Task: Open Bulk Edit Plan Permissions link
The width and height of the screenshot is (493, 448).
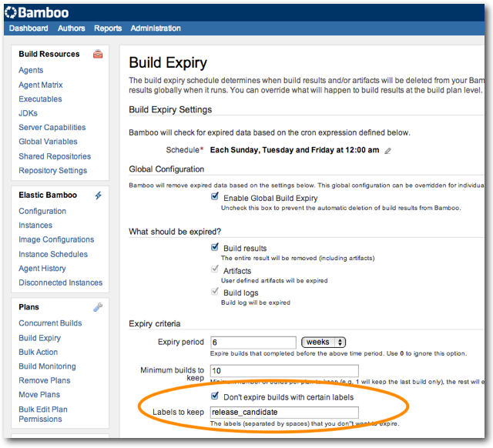Action: [x=43, y=414]
